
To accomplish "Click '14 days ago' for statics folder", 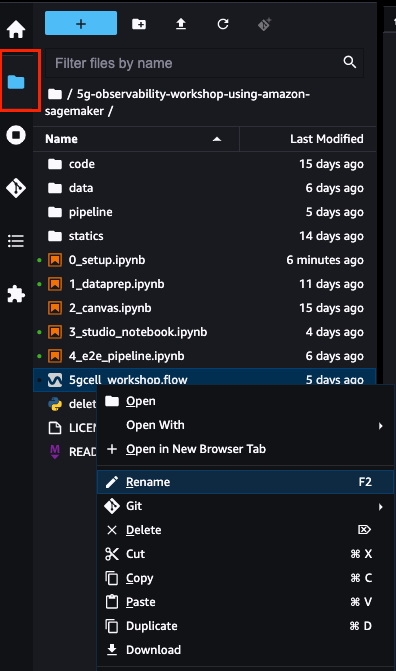I will click(x=331, y=236).
